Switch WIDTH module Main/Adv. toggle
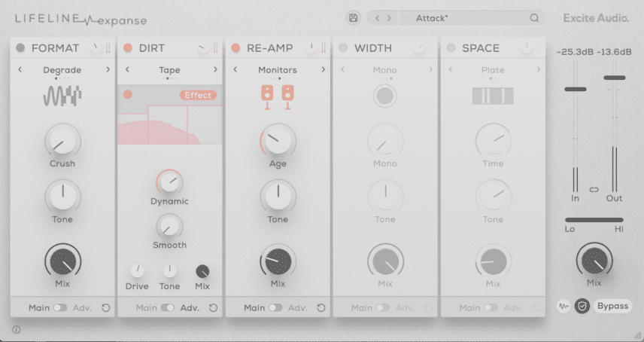 click(383, 307)
